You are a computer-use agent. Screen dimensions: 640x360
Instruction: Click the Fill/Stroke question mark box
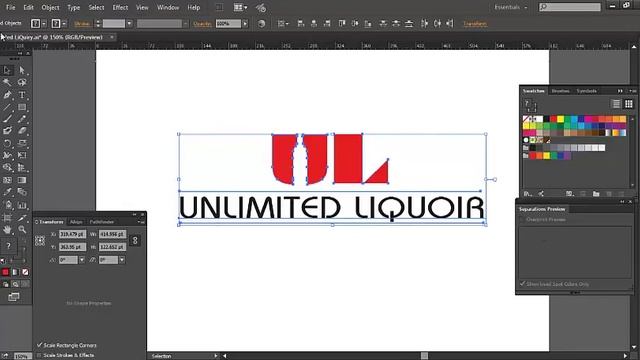(8, 246)
